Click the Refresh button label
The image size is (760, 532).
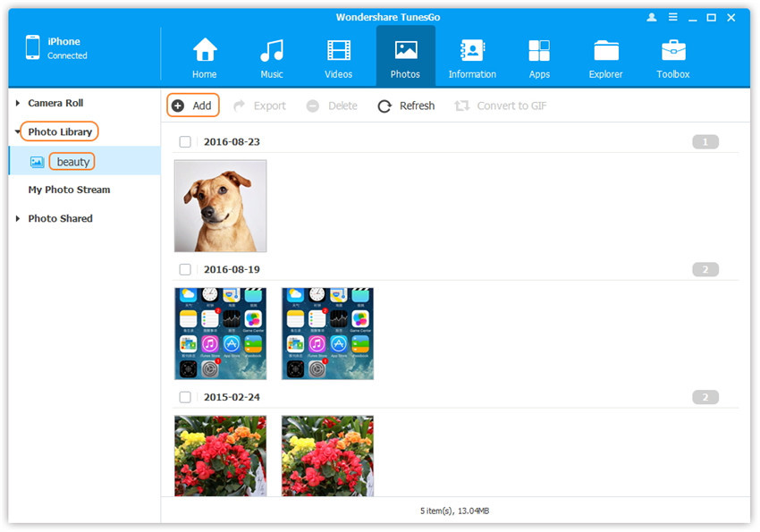(x=417, y=106)
